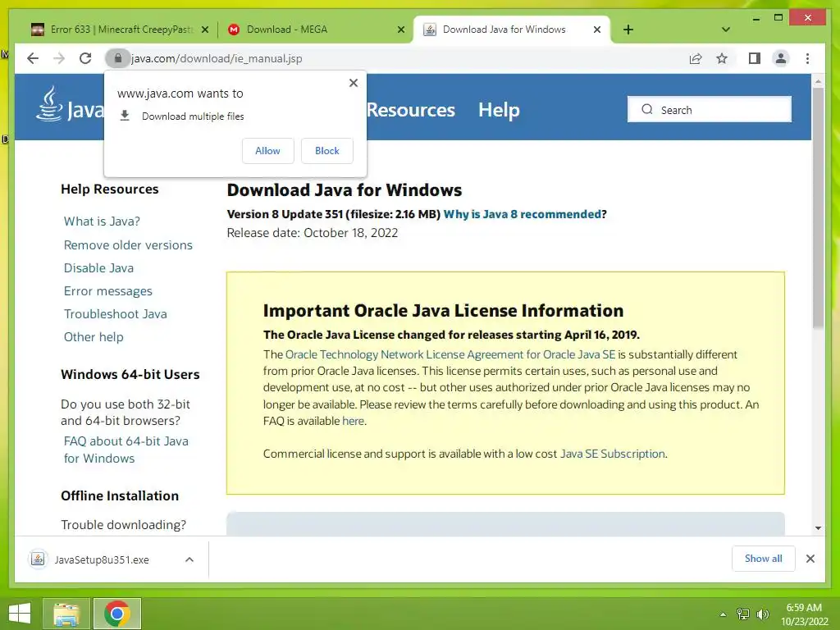Click the FAQ 'here' link

click(x=353, y=421)
